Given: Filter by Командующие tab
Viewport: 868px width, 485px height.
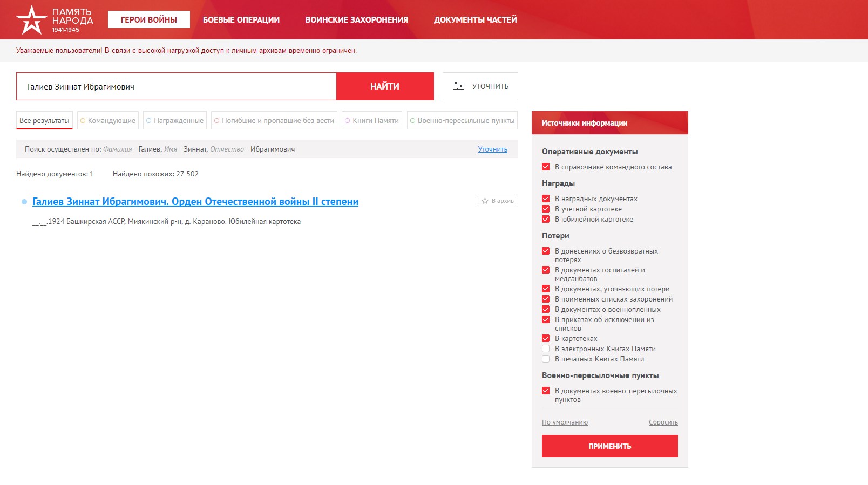Looking at the screenshot, I should click(108, 120).
